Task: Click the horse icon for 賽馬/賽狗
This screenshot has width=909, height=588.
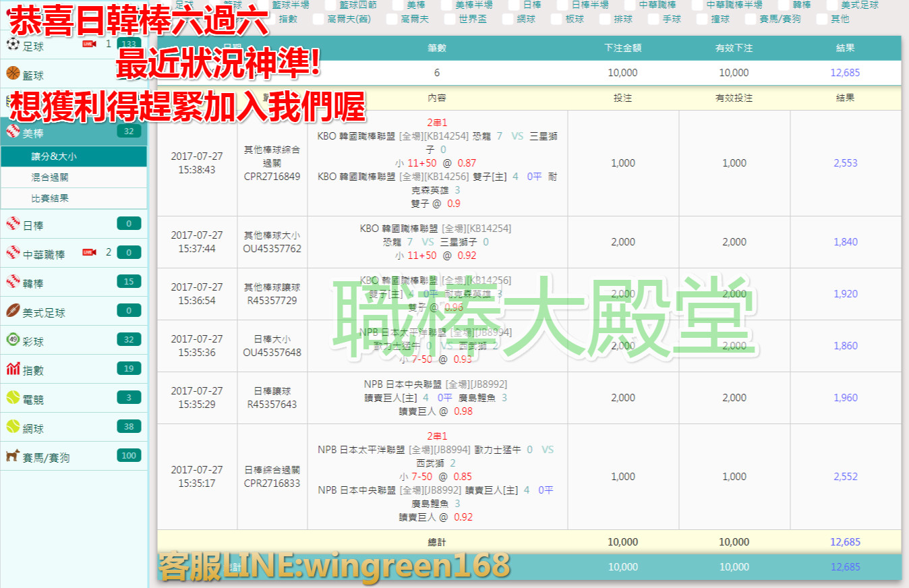Action: (x=12, y=457)
